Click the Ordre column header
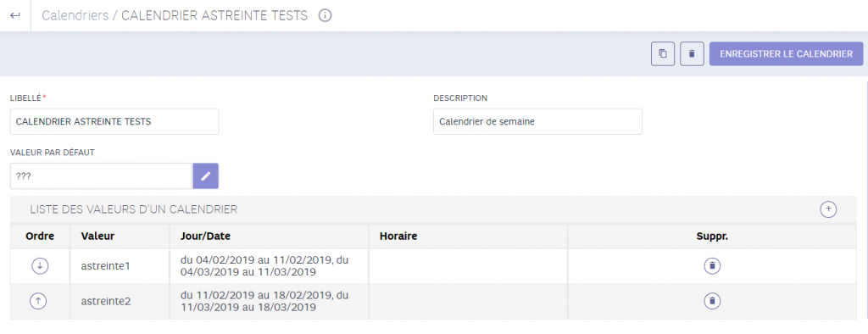This screenshot has width=868, height=334. point(40,236)
